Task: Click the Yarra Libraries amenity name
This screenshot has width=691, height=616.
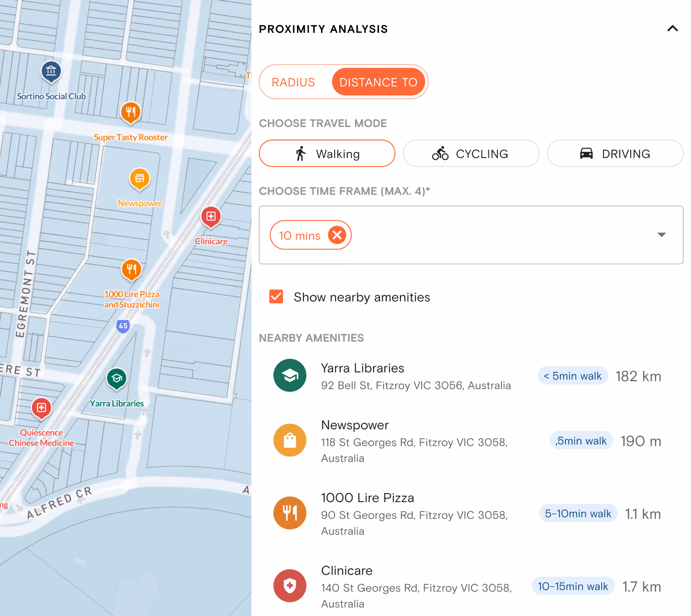Action: click(363, 368)
